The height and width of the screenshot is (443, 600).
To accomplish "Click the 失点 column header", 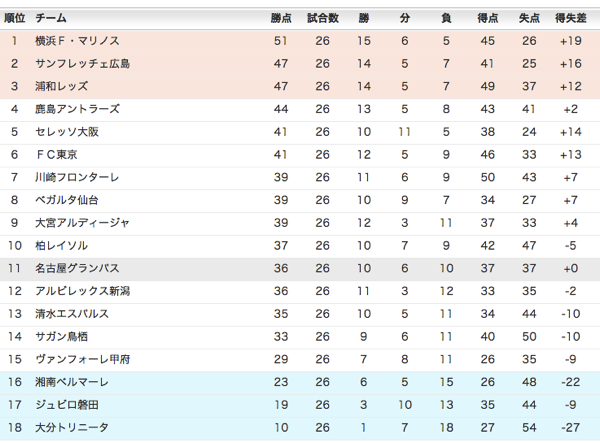I will point(529,18).
